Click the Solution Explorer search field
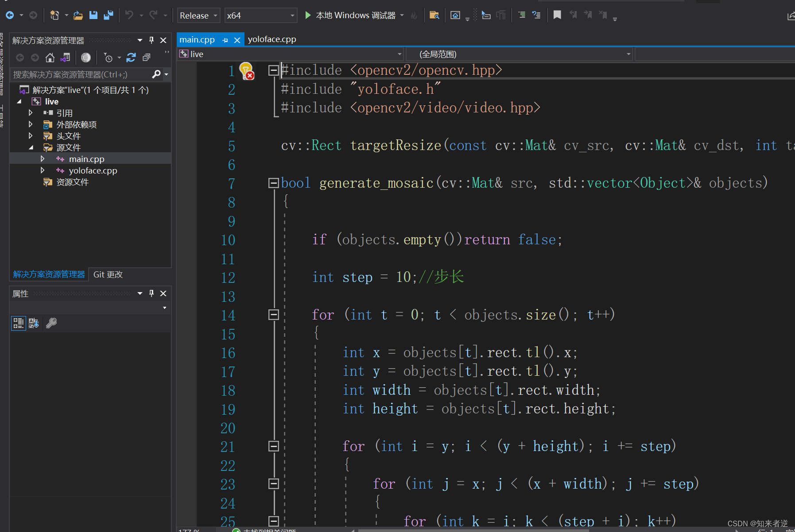The height and width of the screenshot is (532, 795). 81,74
